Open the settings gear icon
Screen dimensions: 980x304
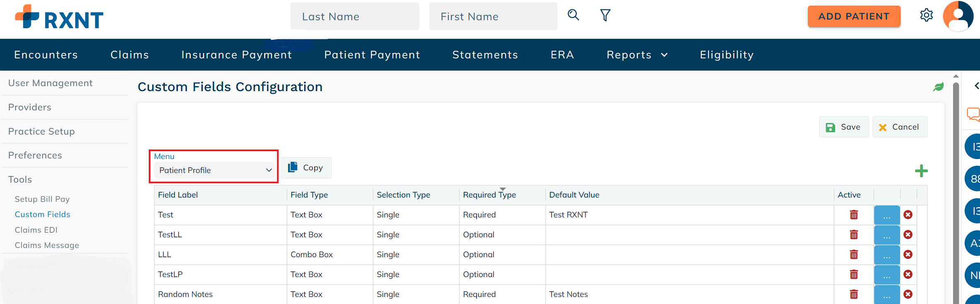pos(926,15)
